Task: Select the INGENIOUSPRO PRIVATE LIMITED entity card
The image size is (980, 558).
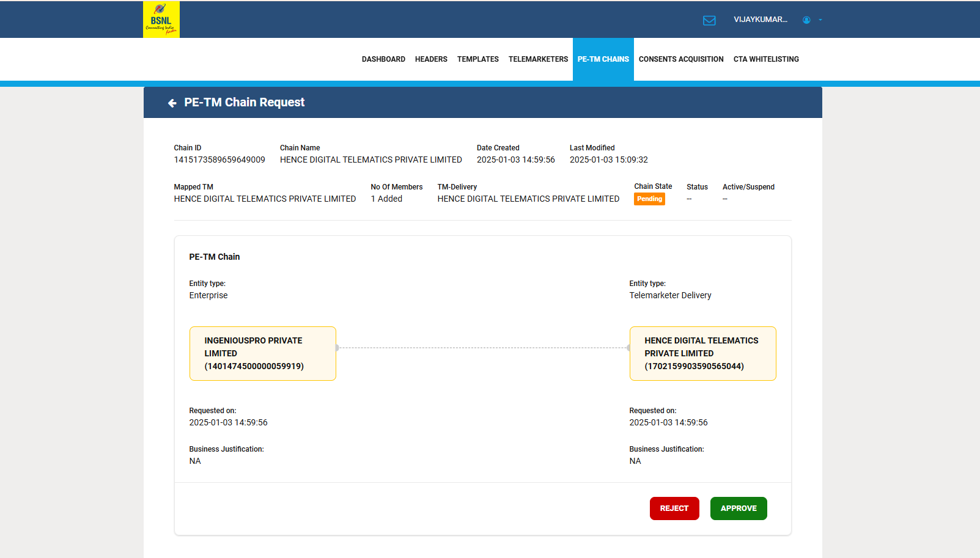Action: point(263,354)
